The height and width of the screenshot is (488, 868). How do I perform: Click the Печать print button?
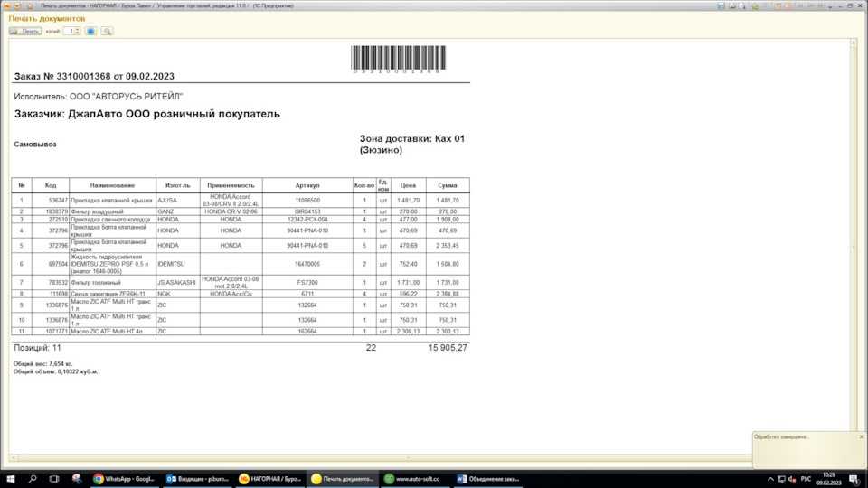[x=25, y=31]
